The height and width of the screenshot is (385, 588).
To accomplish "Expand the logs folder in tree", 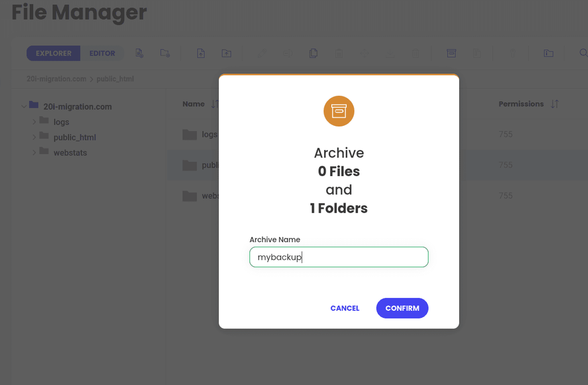I will [x=34, y=122].
